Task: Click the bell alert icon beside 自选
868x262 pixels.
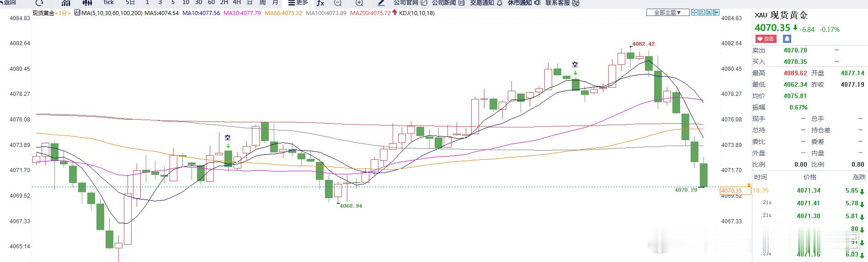Action: click(x=787, y=39)
